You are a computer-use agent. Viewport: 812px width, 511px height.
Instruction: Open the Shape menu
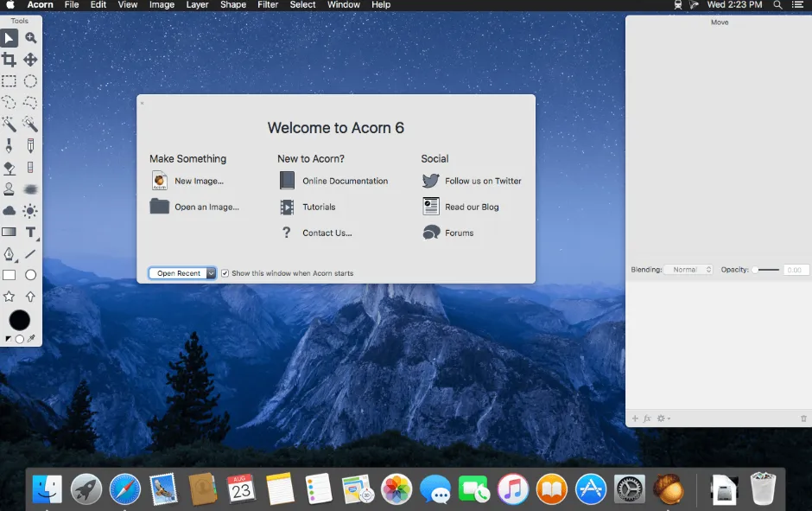pyautogui.click(x=233, y=4)
